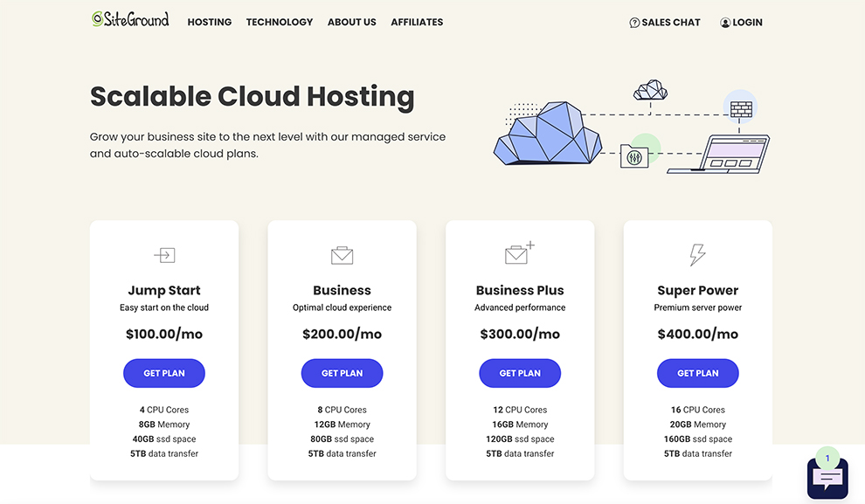Click '40GB ssd space' text
This screenshot has height=504, width=865.
point(164,439)
